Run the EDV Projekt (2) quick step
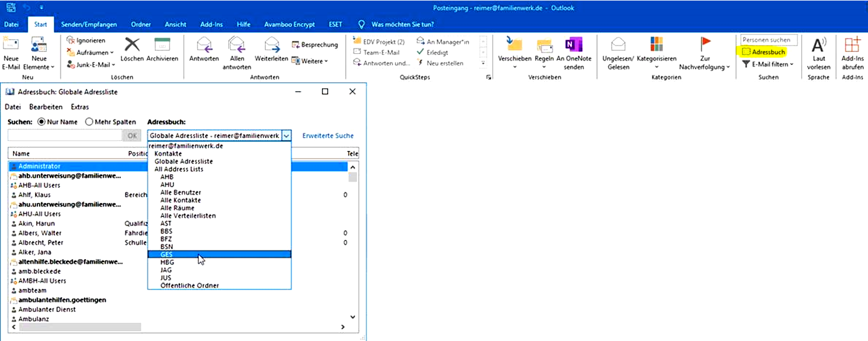Image resolution: width=868 pixels, height=341 pixels. (380, 42)
